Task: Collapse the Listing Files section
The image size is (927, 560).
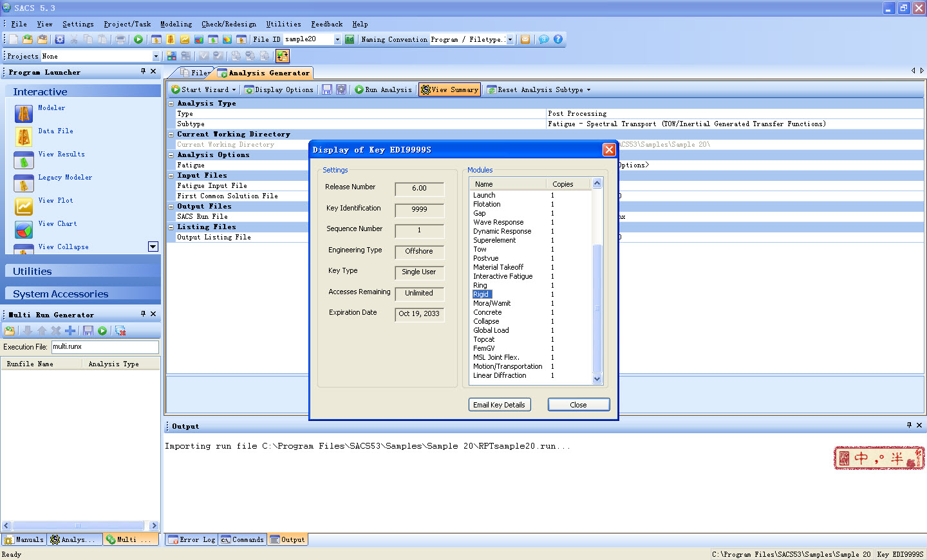Action: (171, 227)
